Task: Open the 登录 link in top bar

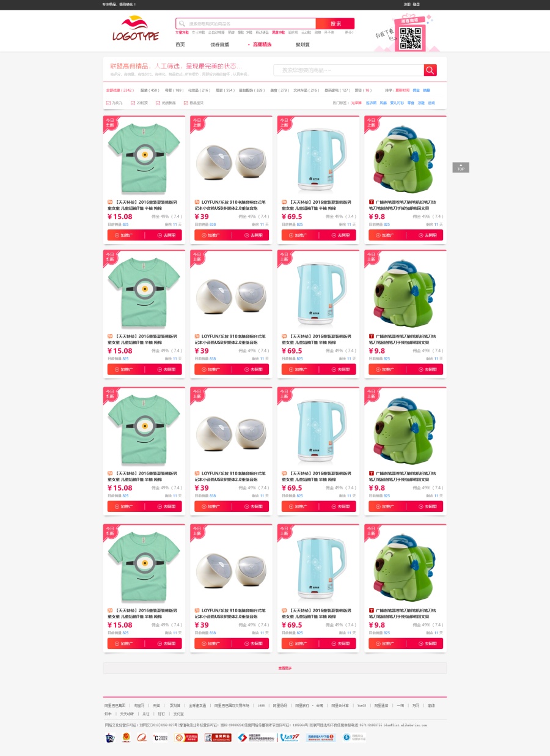Action: [x=416, y=4]
